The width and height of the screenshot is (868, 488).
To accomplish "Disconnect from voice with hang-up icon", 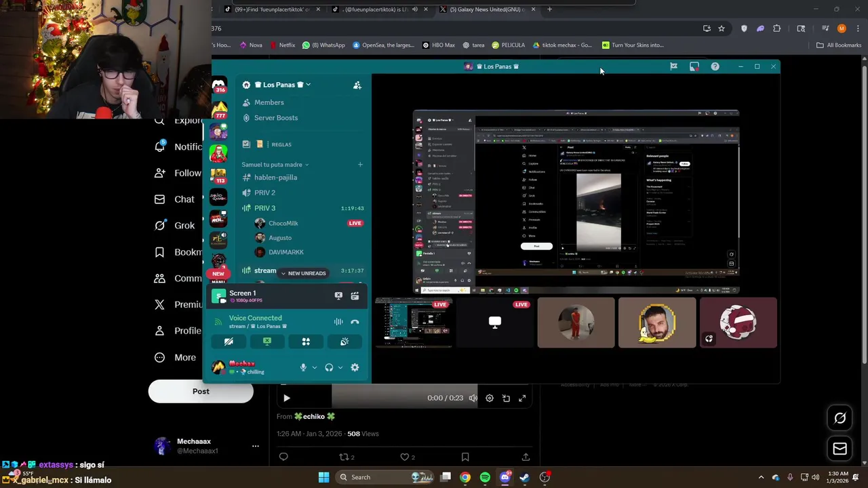I will [355, 322].
